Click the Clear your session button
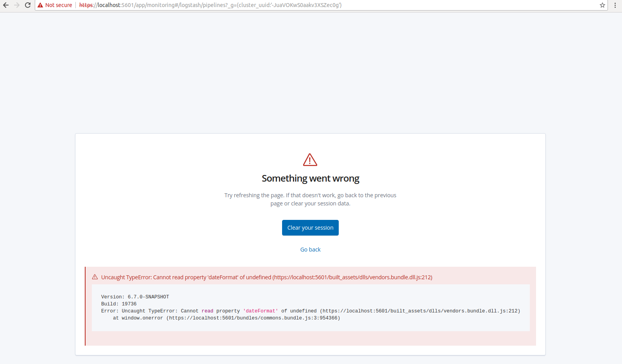The height and width of the screenshot is (364, 622). (310, 228)
